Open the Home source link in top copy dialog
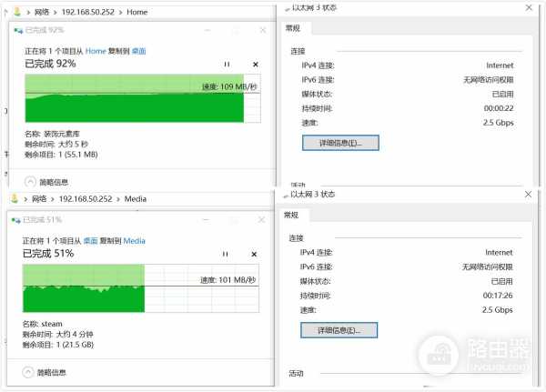546x392 pixels. pyautogui.click(x=96, y=51)
